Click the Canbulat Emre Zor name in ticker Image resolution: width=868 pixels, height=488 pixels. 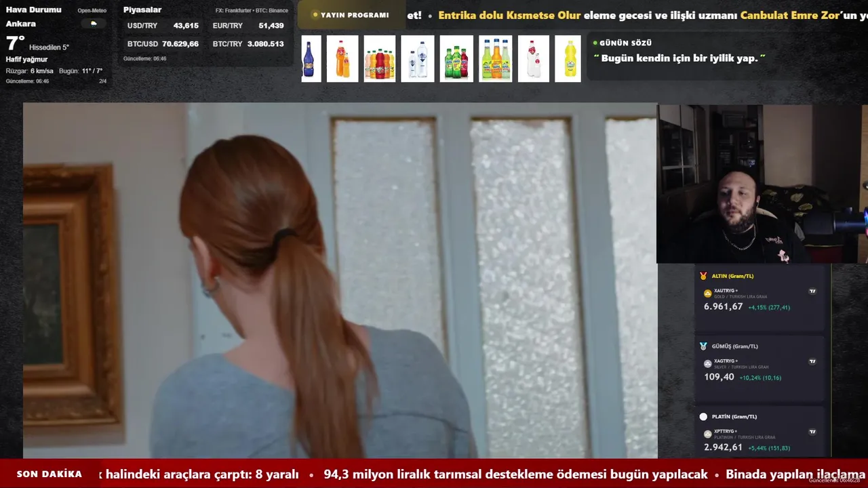(x=790, y=15)
